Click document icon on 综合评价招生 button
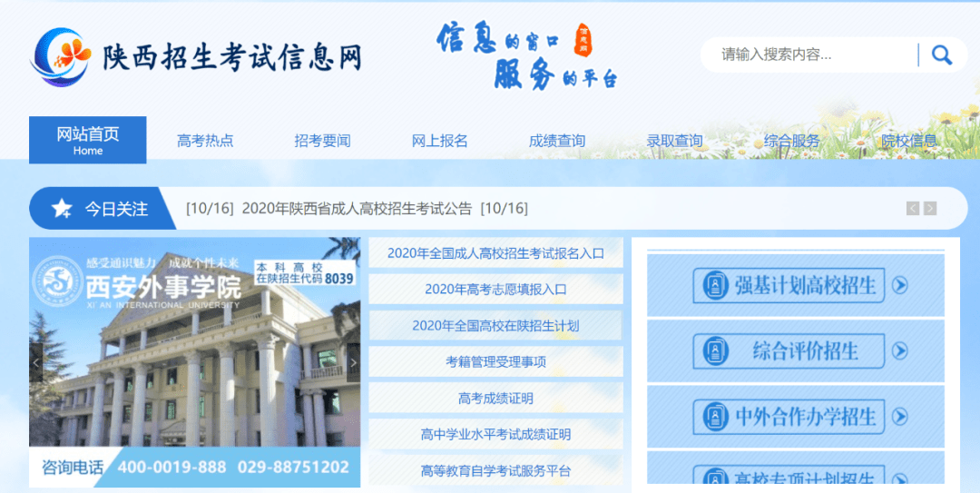This screenshot has width=980, height=493. [x=716, y=351]
